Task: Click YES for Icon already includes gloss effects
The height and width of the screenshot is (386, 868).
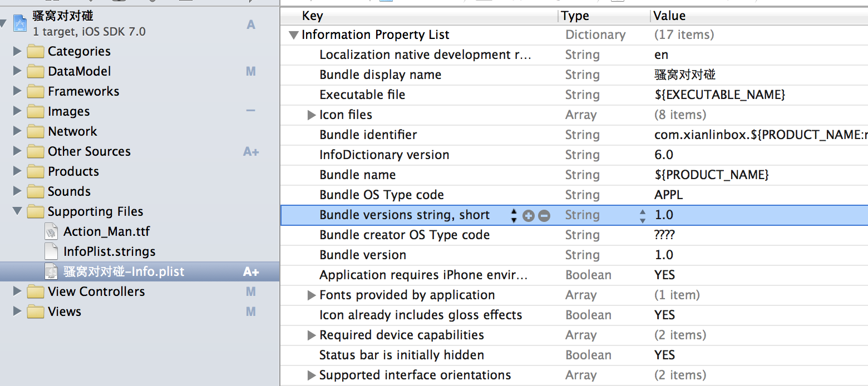Action: 665,315
